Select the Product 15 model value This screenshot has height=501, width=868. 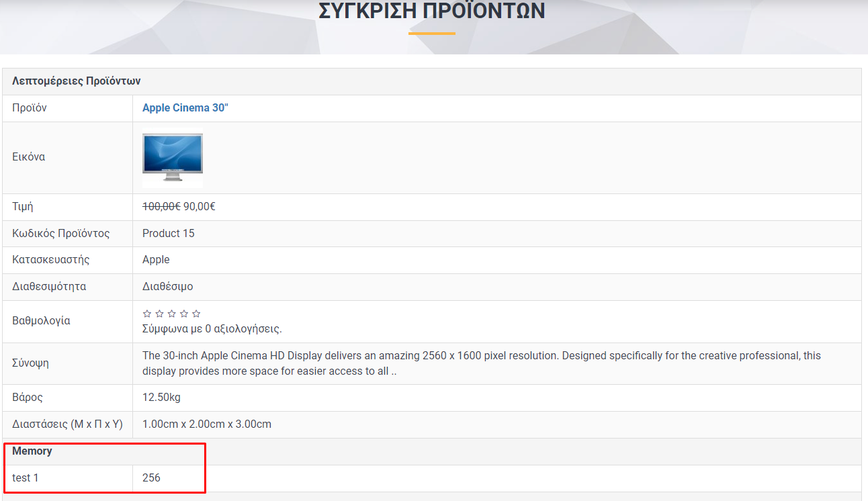(x=169, y=234)
